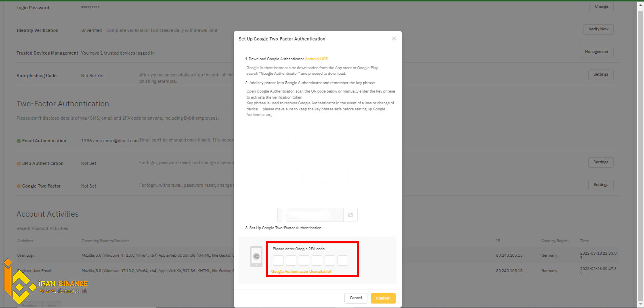Open the iOS download link
The height and width of the screenshot is (308, 644).
[x=325, y=59]
